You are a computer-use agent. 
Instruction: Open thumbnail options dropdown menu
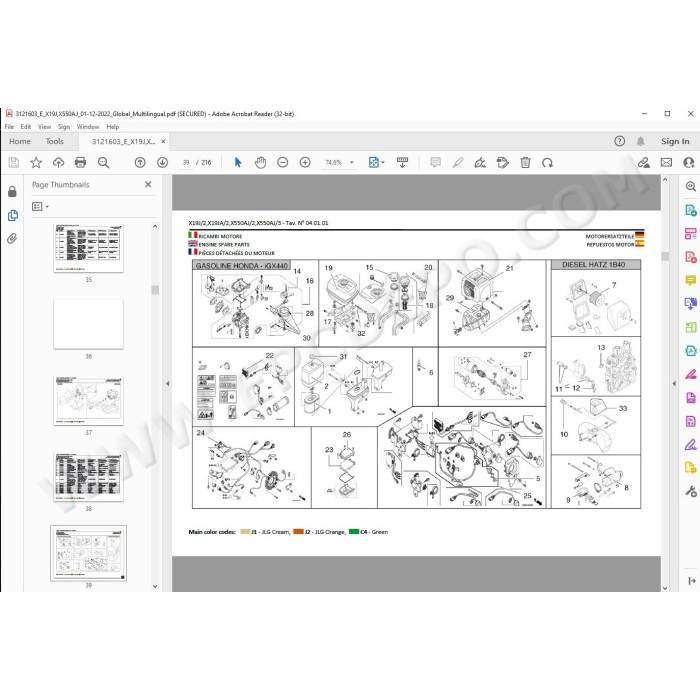click(x=40, y=206)
